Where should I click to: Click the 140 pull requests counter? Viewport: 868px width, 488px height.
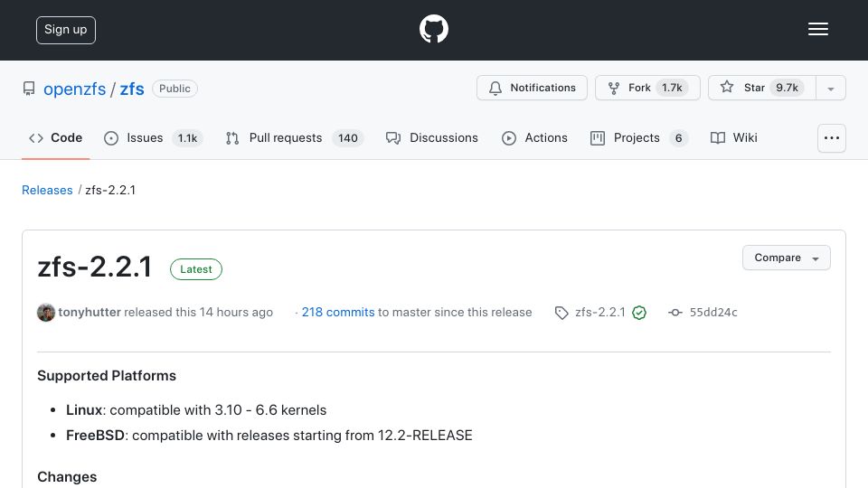347,137
